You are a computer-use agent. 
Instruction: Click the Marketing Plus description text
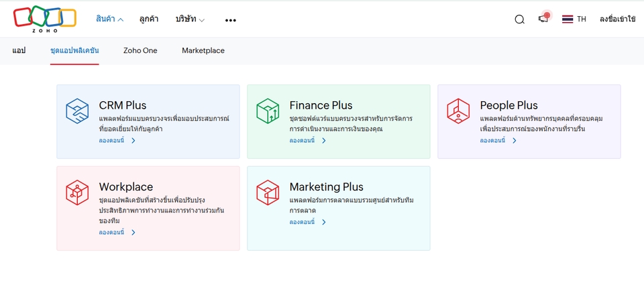tap(352, 205)
